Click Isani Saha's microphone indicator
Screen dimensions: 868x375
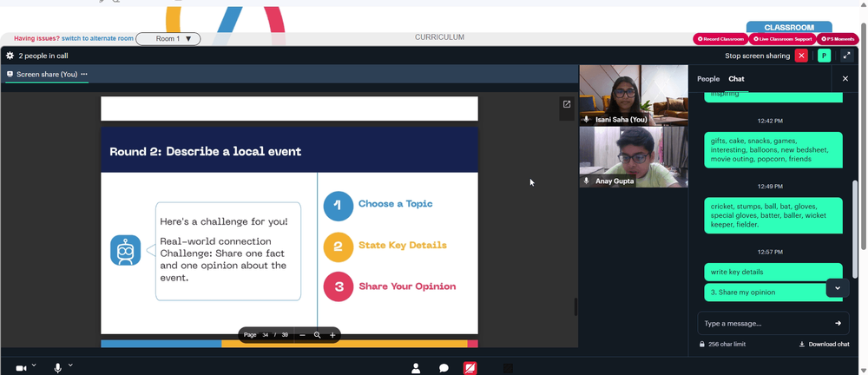(x=587, y=120)
